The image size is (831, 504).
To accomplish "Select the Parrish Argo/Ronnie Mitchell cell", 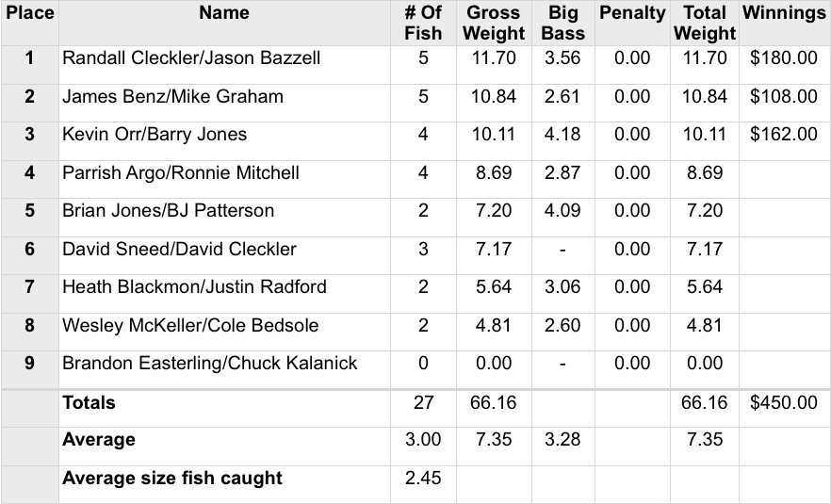I will (x=181, y=173).
